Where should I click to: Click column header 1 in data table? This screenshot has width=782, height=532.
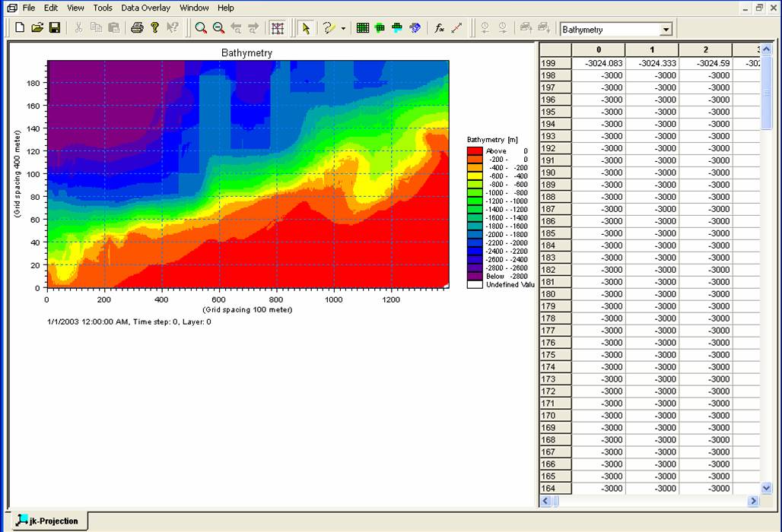point(652,49)
